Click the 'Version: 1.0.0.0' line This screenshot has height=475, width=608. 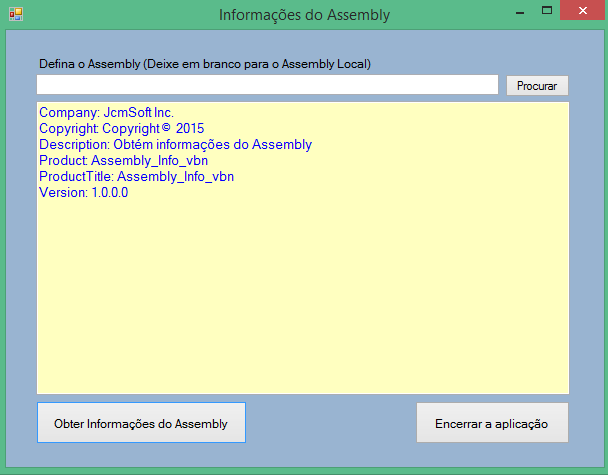[83, 192]
